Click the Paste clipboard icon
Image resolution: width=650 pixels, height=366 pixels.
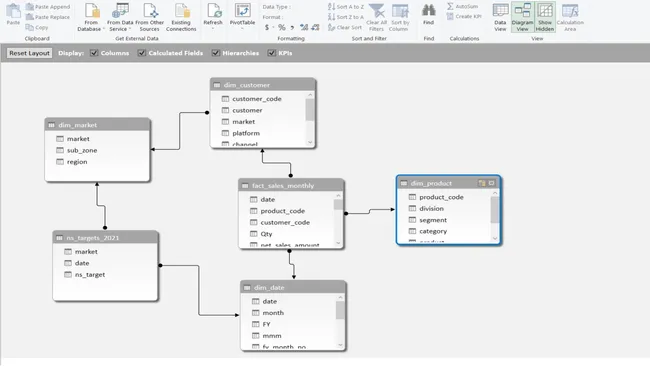point(13,15)
